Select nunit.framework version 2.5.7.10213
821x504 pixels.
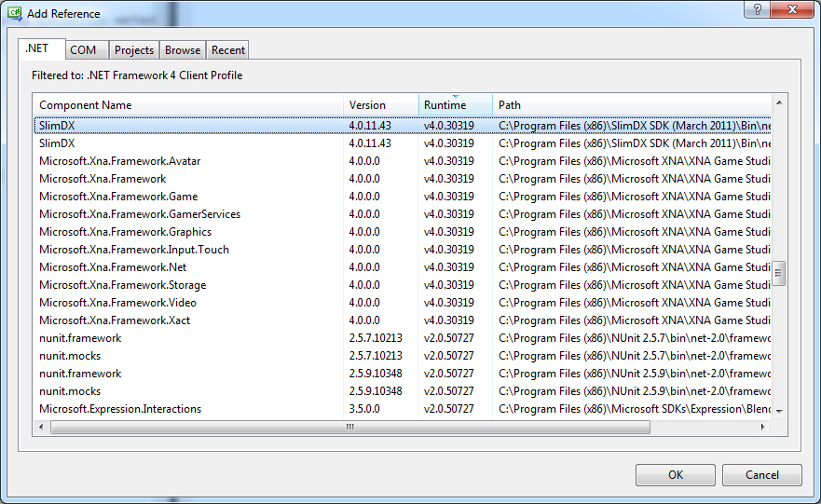(403, 338)
